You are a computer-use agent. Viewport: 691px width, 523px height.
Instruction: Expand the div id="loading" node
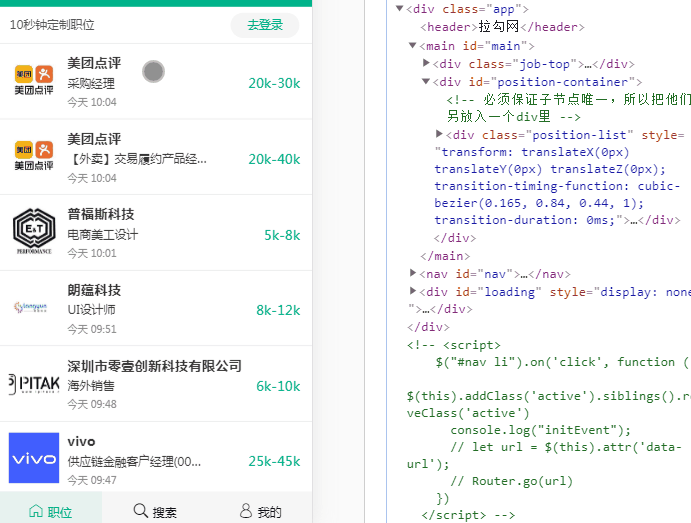point(412,290)
